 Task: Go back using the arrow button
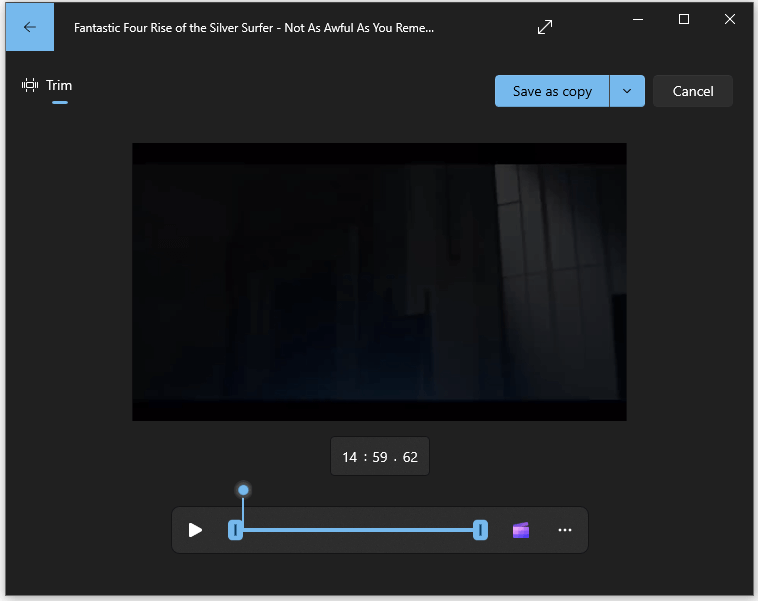click(x=30, y=27)
